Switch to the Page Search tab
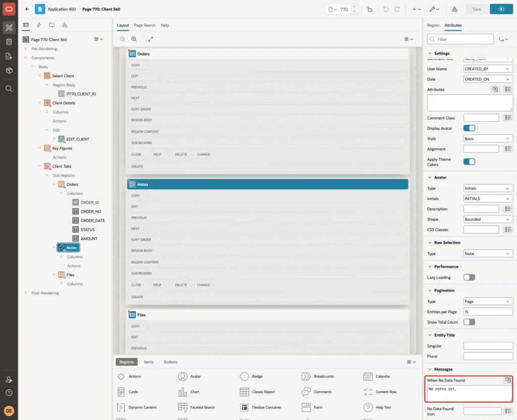 144,25
